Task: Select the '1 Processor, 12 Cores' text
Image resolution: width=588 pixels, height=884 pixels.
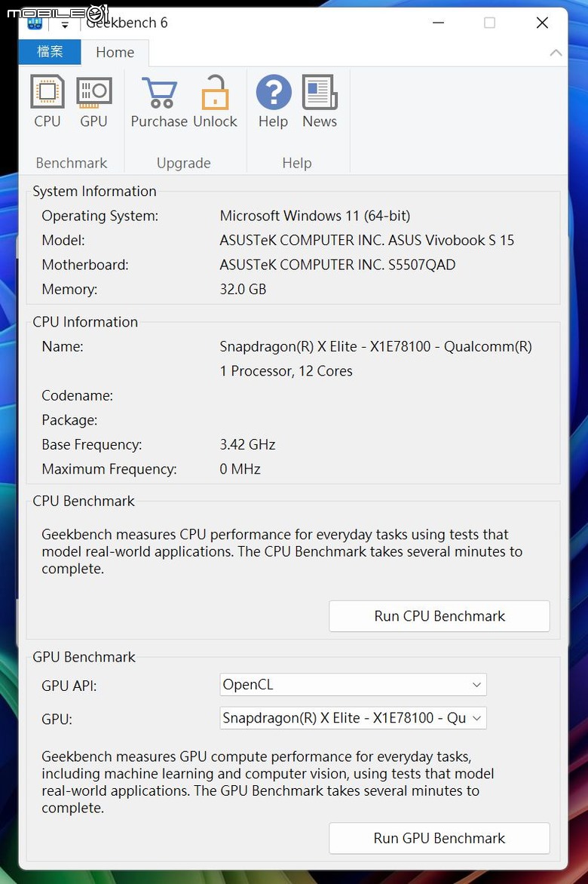Action: coord(286,371)
